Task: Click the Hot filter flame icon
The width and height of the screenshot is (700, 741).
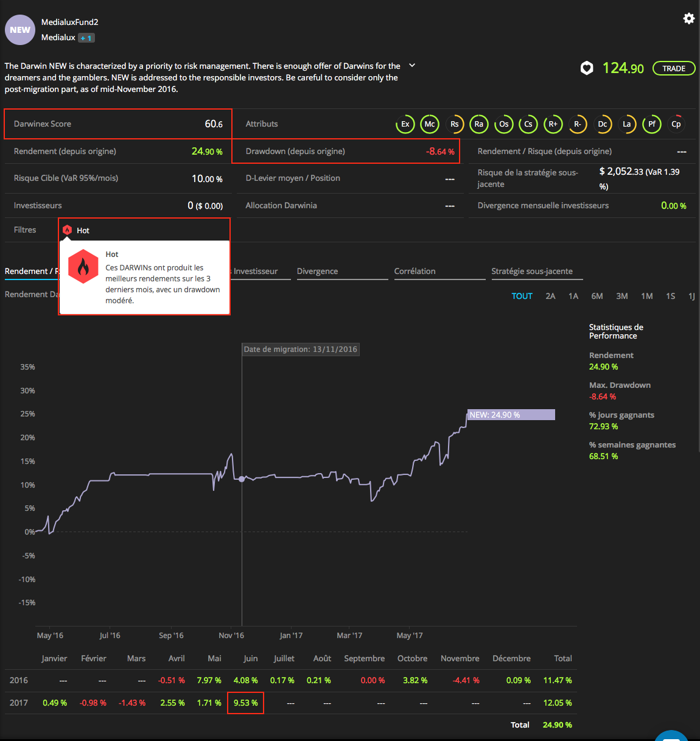Action: point(68,230)
